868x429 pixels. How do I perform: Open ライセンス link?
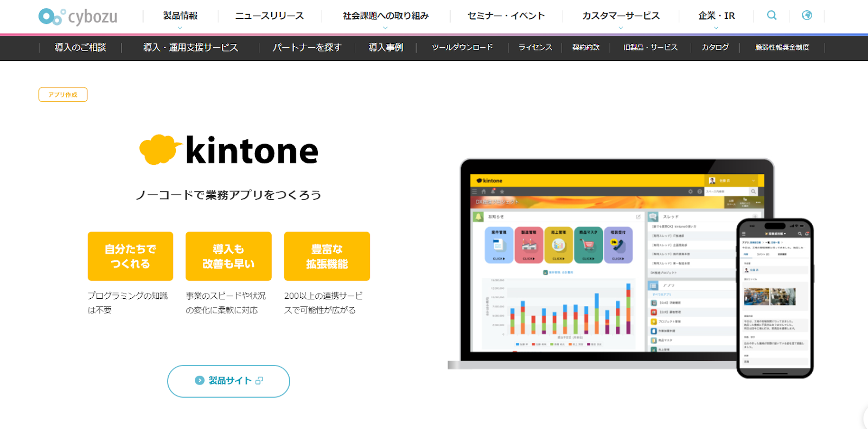point(535,48)
